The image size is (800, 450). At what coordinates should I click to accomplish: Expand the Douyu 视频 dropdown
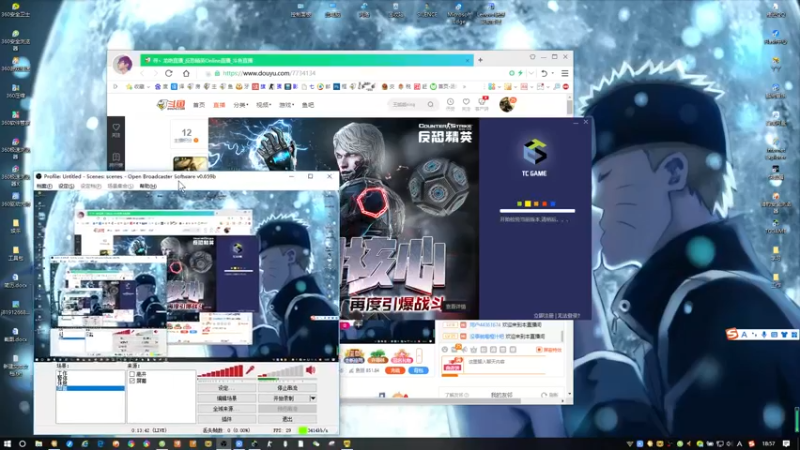(263, 105)
